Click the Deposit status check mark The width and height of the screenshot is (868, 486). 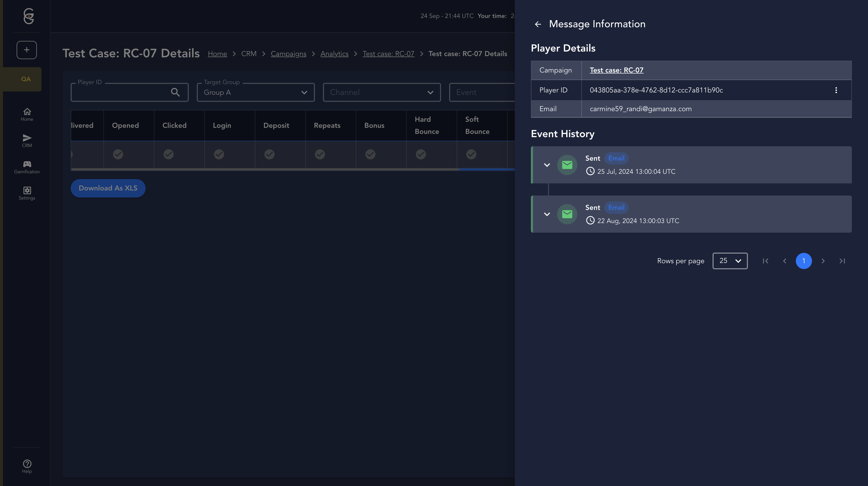[x=269, y=155]
